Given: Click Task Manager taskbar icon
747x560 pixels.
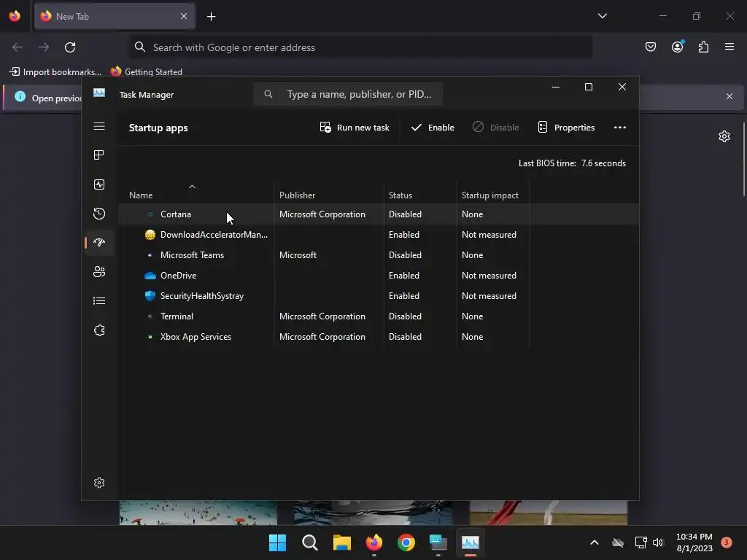Looking at the screenshot, I should (x=471, y=542).
